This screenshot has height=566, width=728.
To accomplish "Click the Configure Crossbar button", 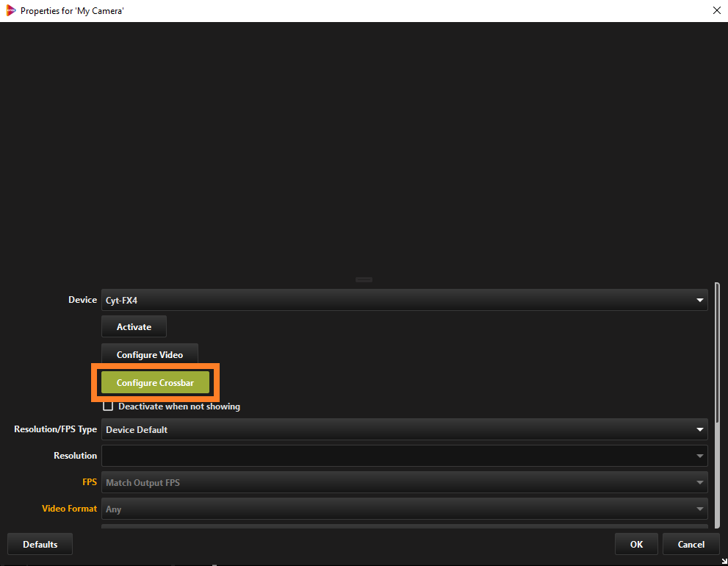I will click(x=155, y=382).
